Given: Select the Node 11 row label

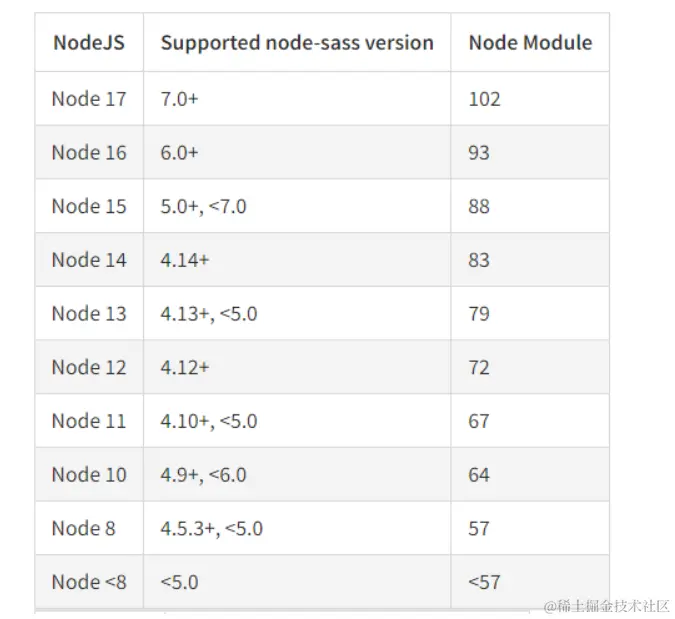Looking at the screenshot, I should (89, 421).
